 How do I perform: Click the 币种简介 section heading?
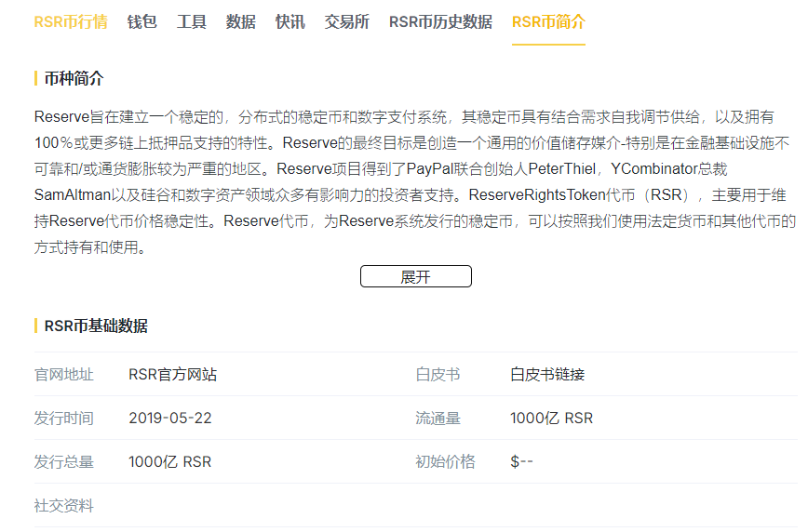(x=74, y=79)
